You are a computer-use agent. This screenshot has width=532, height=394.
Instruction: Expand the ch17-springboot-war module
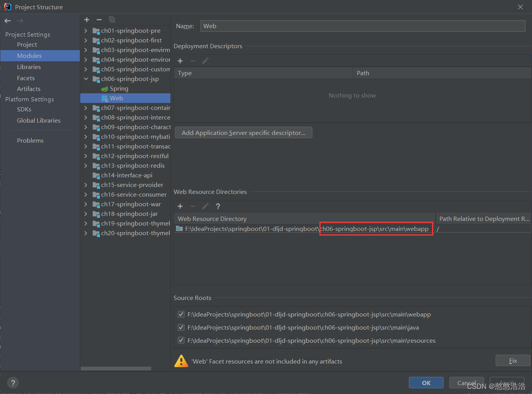[x=86, y=204]
